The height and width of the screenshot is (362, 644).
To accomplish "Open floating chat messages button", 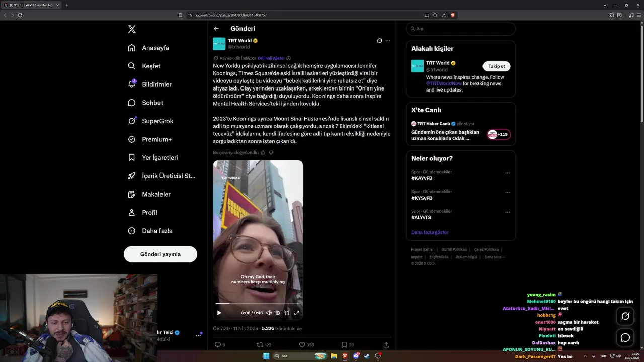I will click(x=625, y=338).
